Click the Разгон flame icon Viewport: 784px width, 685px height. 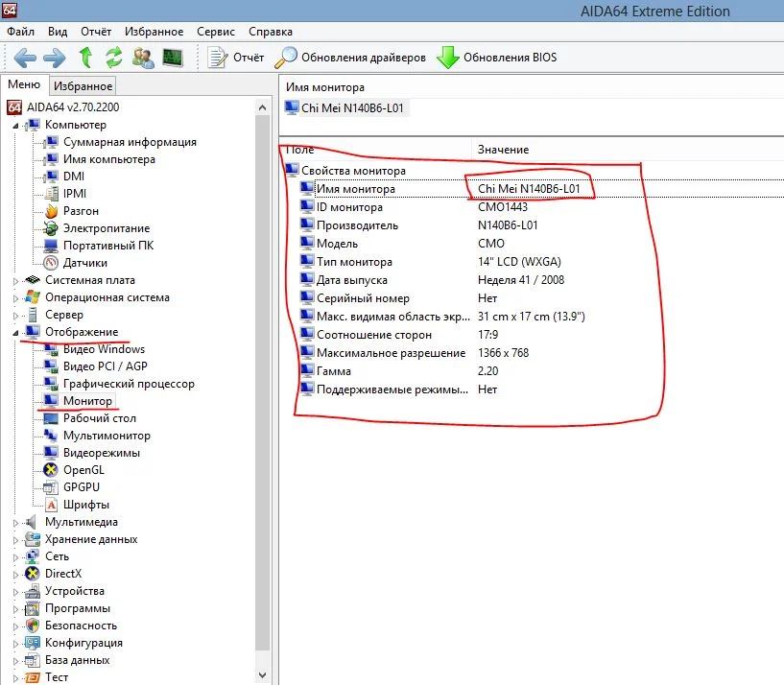tap(51, 211)
